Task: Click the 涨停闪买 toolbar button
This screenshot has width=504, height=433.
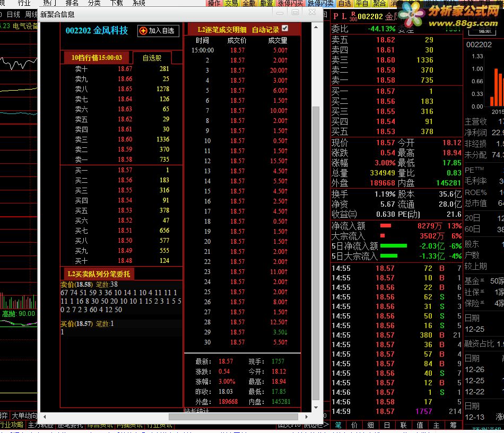Action: (290, 3)
